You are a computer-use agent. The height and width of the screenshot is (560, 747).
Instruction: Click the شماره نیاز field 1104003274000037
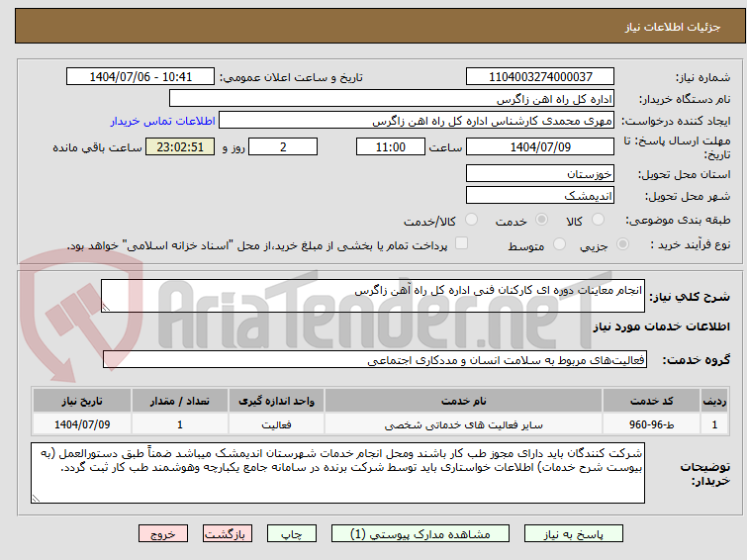coord(540,77)
